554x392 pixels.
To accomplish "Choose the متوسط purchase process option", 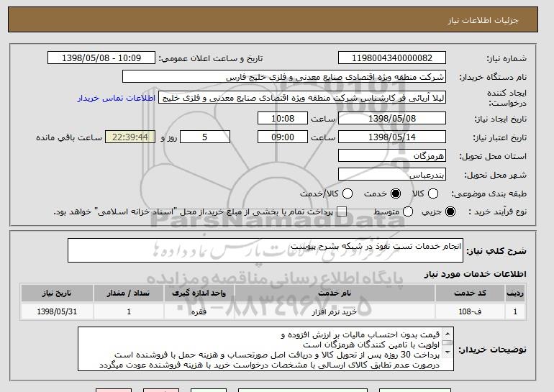I will coord(408,211).
